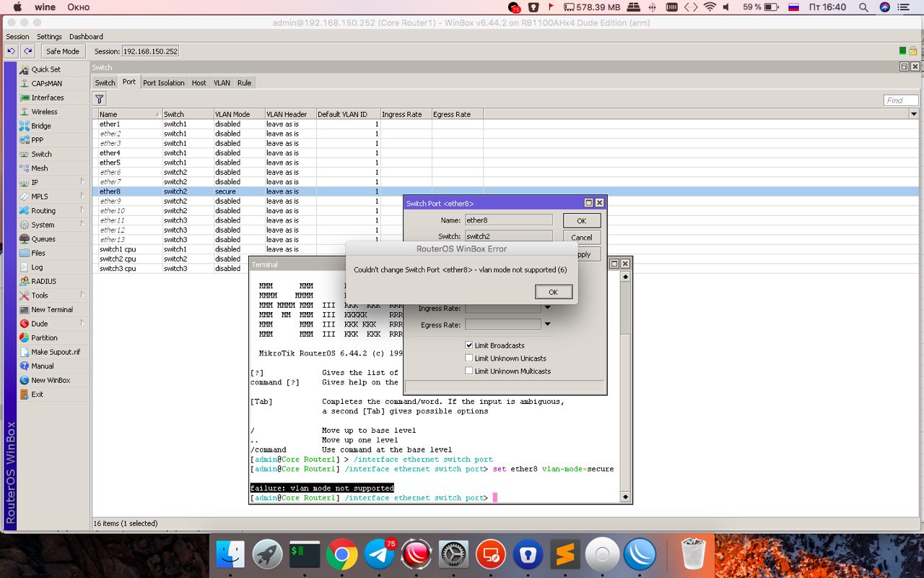The height and width of the screenshot is (578, 924).
Task: Click Cancel in Switch Port dialog
Action: pos(581,237)
